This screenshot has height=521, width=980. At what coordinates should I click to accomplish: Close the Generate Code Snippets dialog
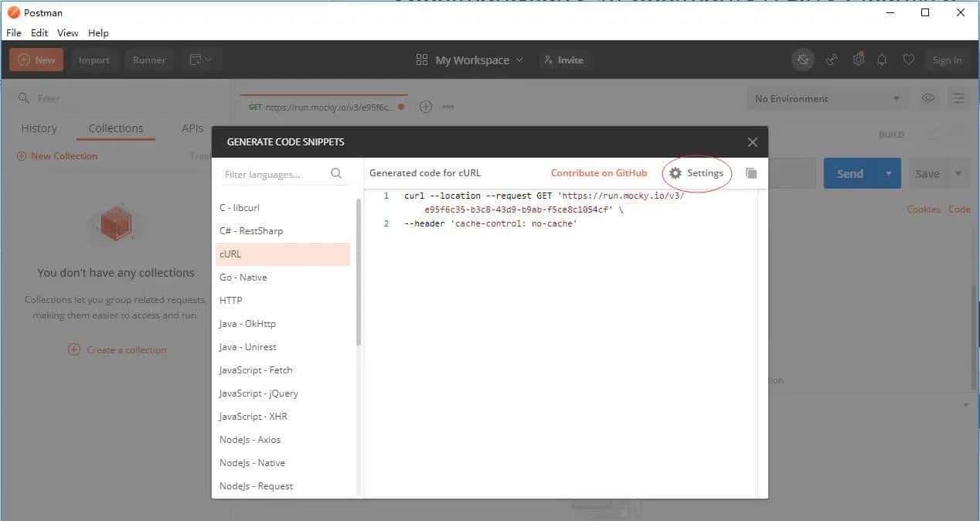pyautogui.click(x=752, y=142)
